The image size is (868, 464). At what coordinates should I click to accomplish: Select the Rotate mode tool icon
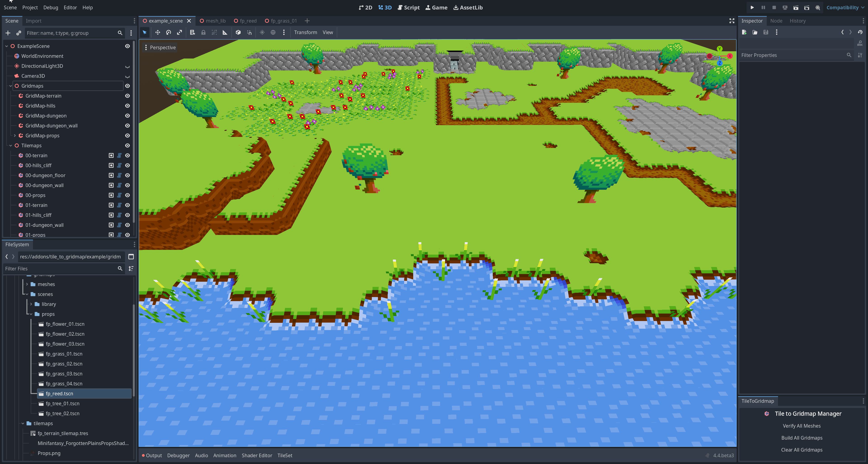168,32
